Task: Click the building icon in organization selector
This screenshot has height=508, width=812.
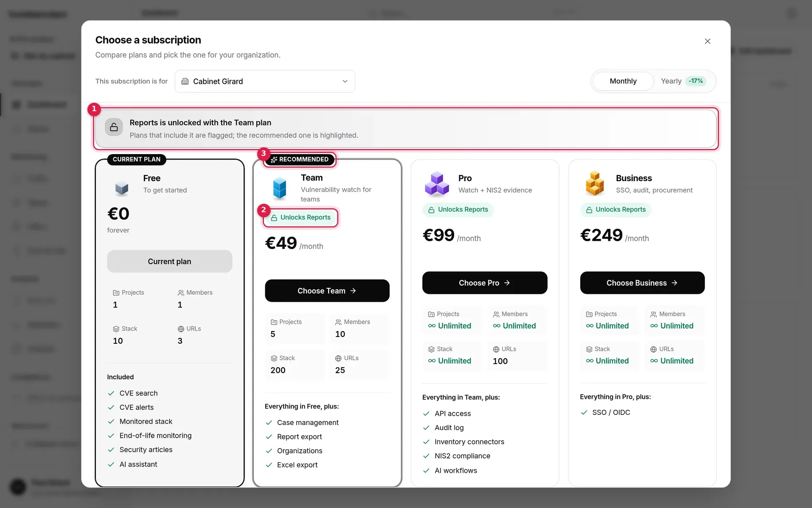Action: (x=185, y=81)
